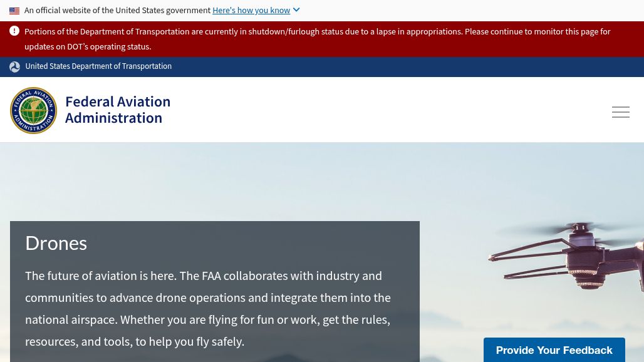Click the FAA circular seal logo
This screenshot has height=362, width=644.
[34, 110]
